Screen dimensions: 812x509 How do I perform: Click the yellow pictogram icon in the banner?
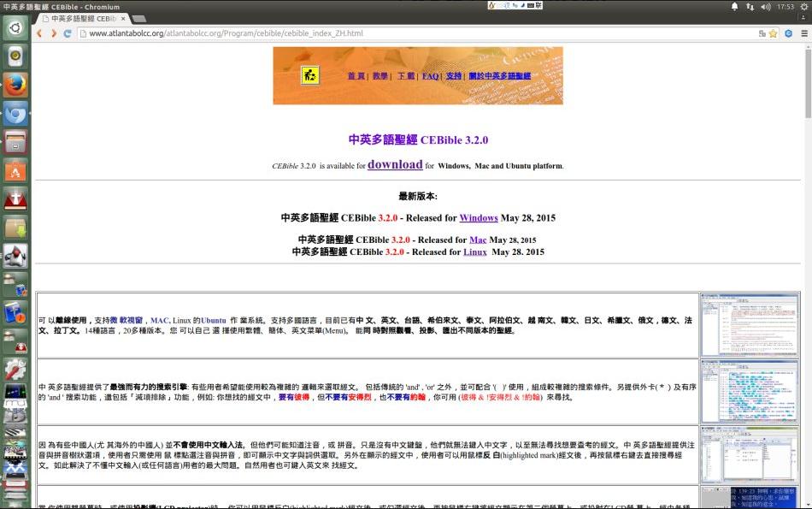(310, 75)
